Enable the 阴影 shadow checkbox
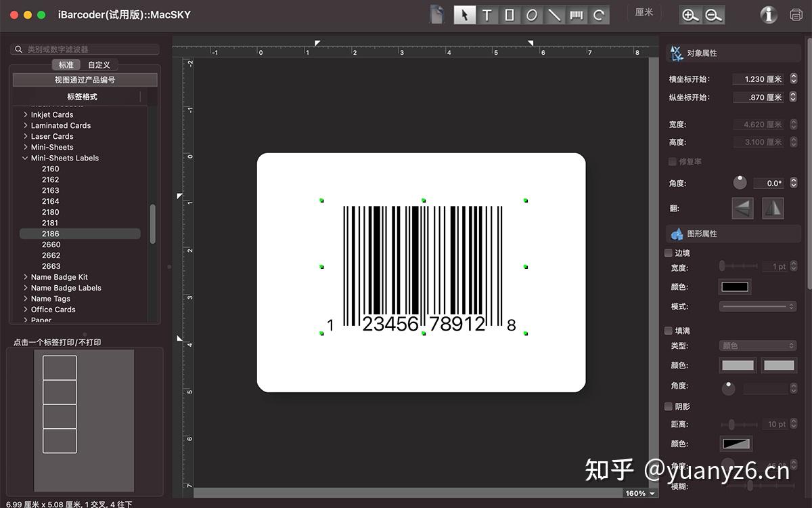The height and width of the screenshot is (508, 812). coord(669,406)
